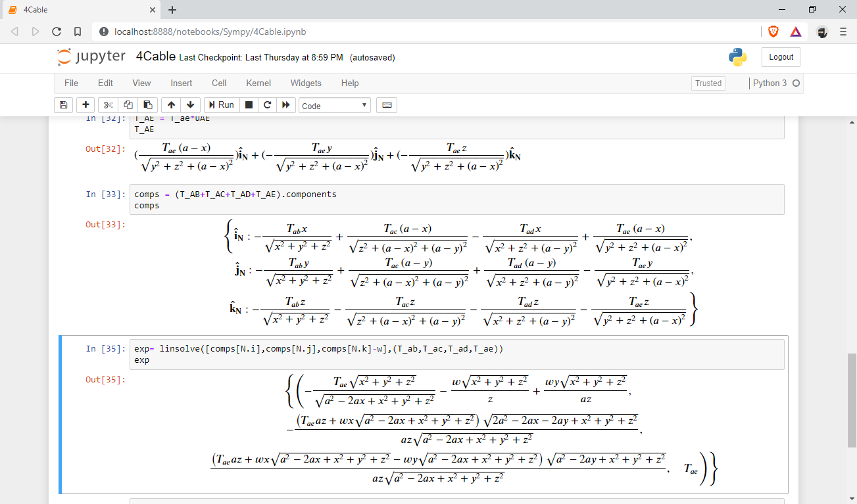Viewport: 857px width, 504px height.
Task: Bookmark this page icon
Action: point(78,32)
